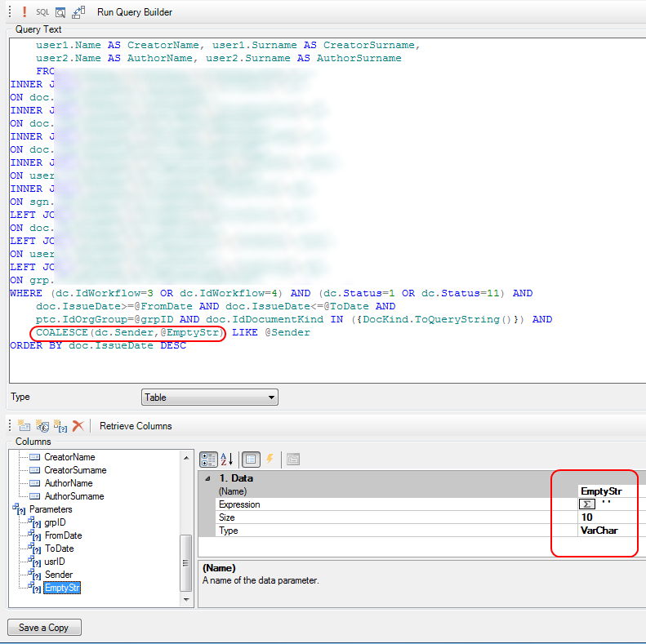Click columns tree scroll down arrow
This screenshot has width=646, height=644.
click(x=186, y=600)
